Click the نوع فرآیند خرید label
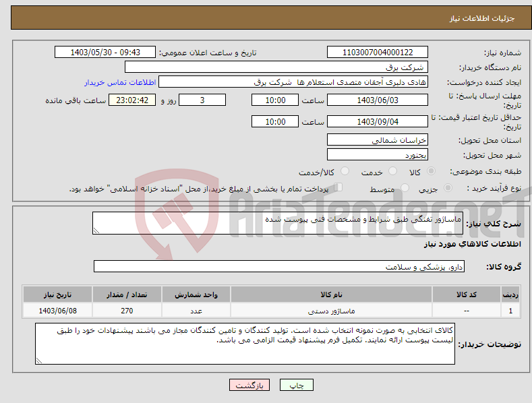Screen dimensions: 532x403 coord(494,188)
